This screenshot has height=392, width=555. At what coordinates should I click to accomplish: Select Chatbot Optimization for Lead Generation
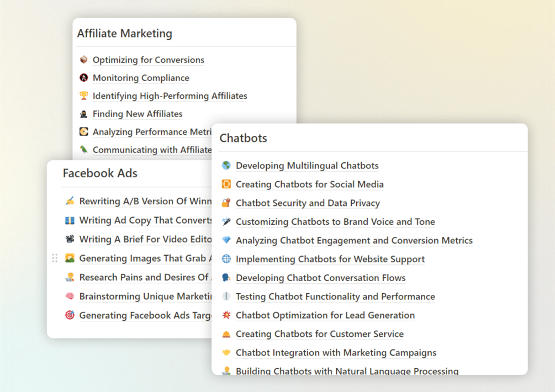tap(325, 315)
